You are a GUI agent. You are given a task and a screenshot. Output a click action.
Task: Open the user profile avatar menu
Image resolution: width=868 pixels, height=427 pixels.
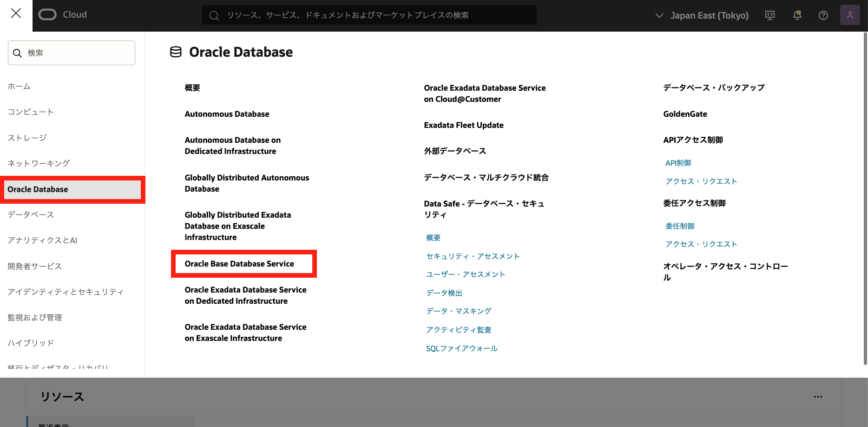(849, 15)
